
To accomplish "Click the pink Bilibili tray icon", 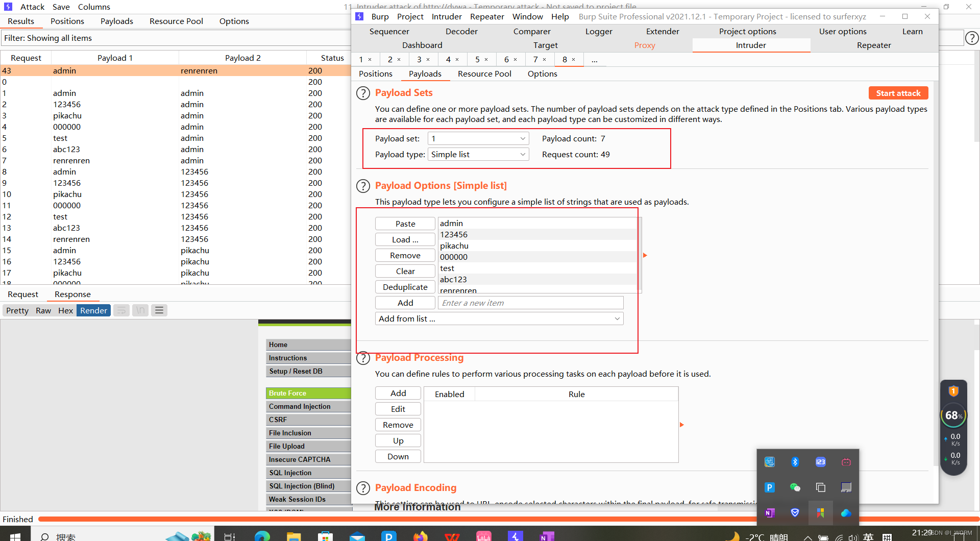I will pyautogui.click(x=846, y=462).
